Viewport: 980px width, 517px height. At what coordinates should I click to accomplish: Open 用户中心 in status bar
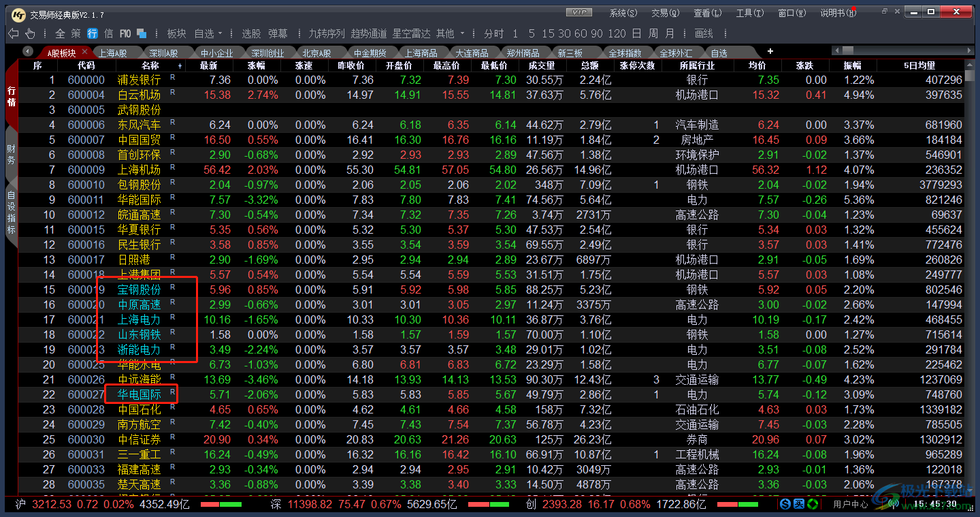pos(850,504)
